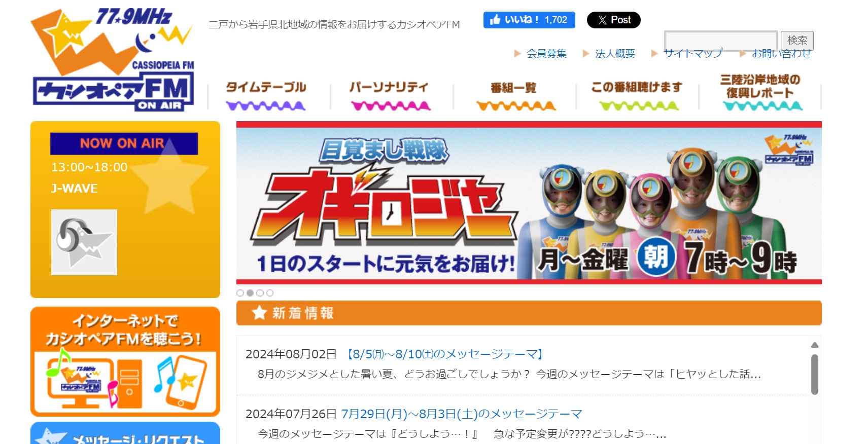Select the first slideshow dot indicator
This screenshot has height=444, width=868.
(240, 293)
